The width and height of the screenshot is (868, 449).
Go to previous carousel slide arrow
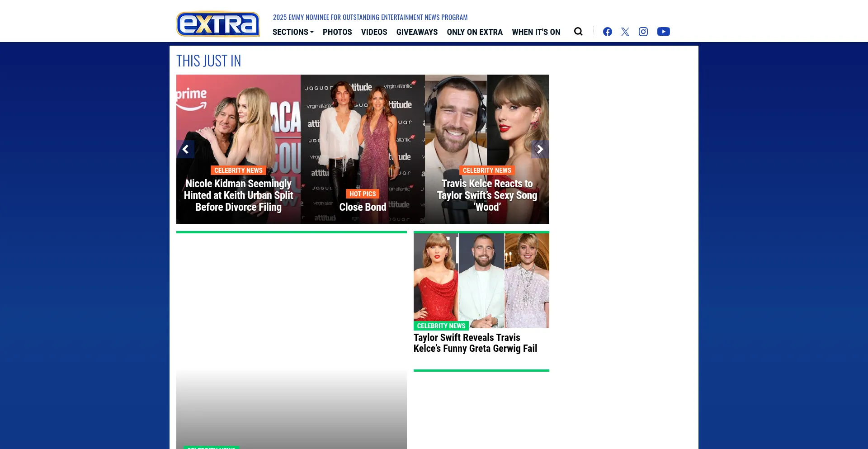click(185, 149)
